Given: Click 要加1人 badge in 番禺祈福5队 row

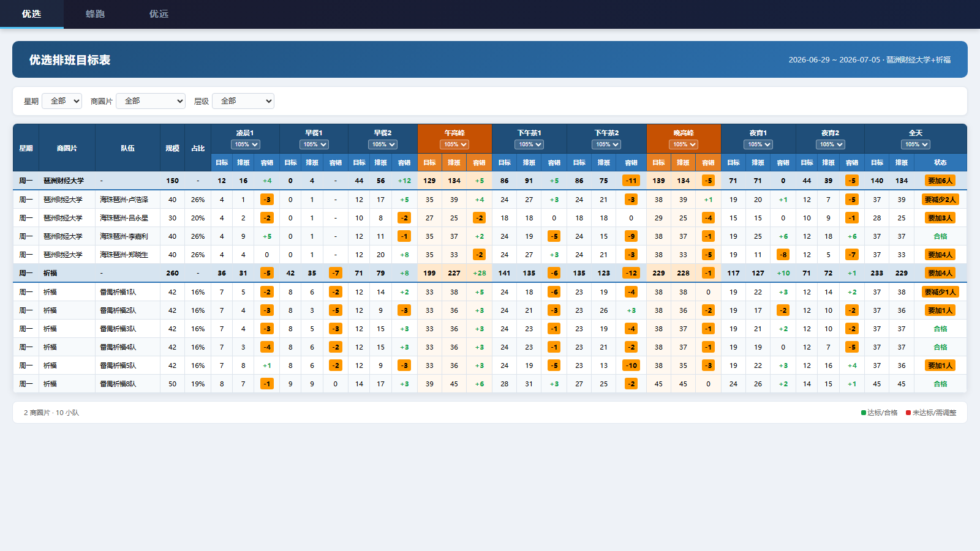Looking at the screenshot, I should tap(940, 365).
